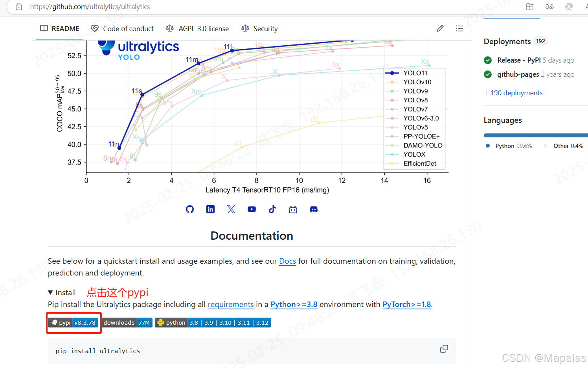Open the LinkedIn social icon
Screen dimensions: 588x368
tap(210, 209)
